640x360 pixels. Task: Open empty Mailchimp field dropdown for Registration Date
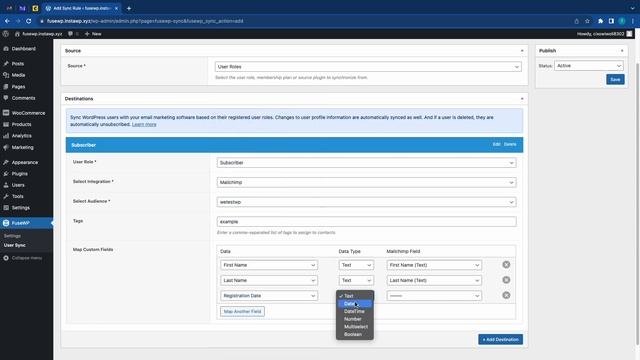(x=434, y=296)
